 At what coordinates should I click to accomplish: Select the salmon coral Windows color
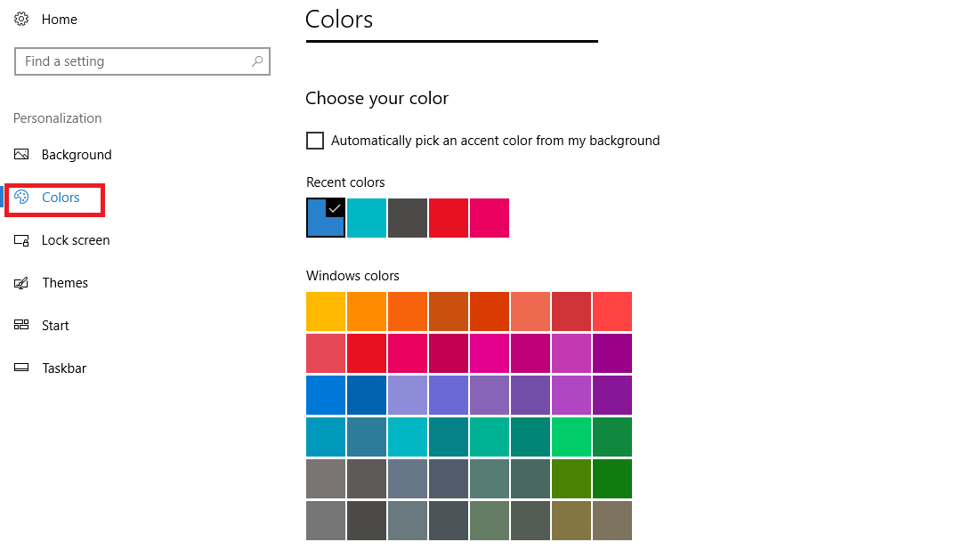(x=530, y=311)
